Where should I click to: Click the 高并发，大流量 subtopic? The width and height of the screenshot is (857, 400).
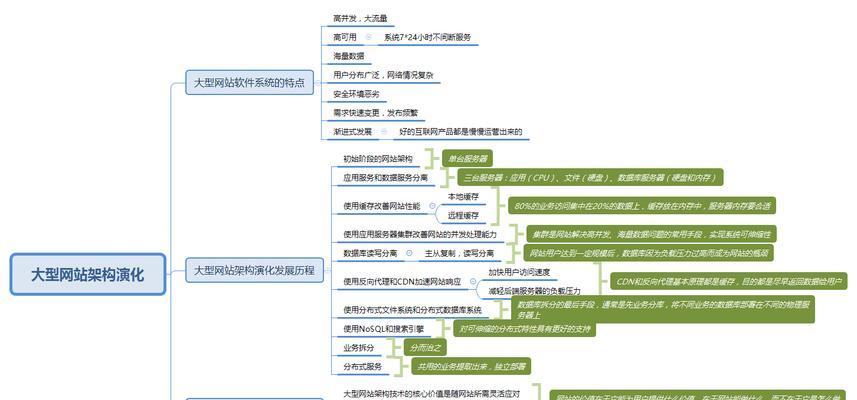360,19
